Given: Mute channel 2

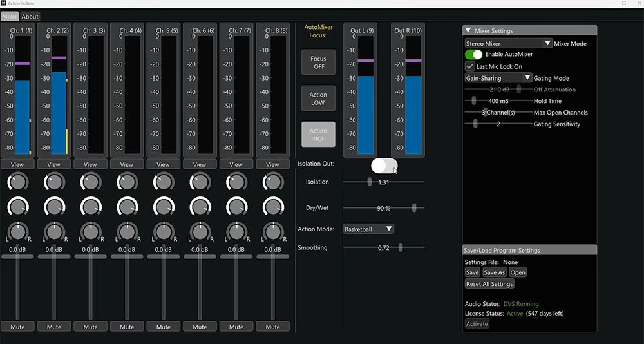Looking at the screenshot, I should pos(54,327).
